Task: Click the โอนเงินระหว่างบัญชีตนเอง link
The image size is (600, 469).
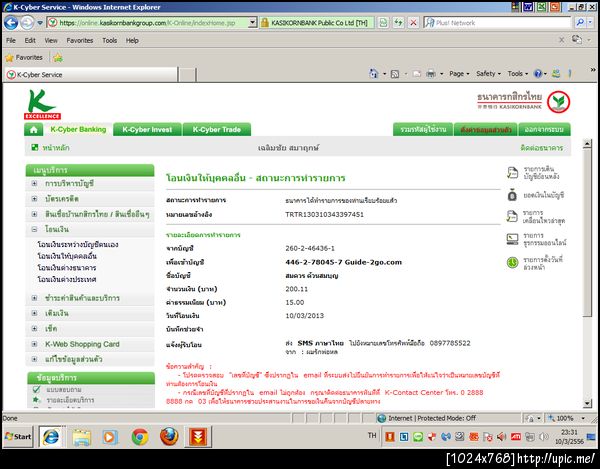Action: (x=78, y=244)
